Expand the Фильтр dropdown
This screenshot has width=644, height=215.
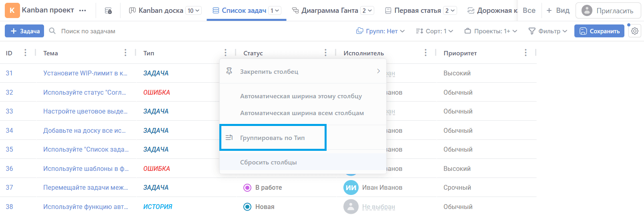548,31
